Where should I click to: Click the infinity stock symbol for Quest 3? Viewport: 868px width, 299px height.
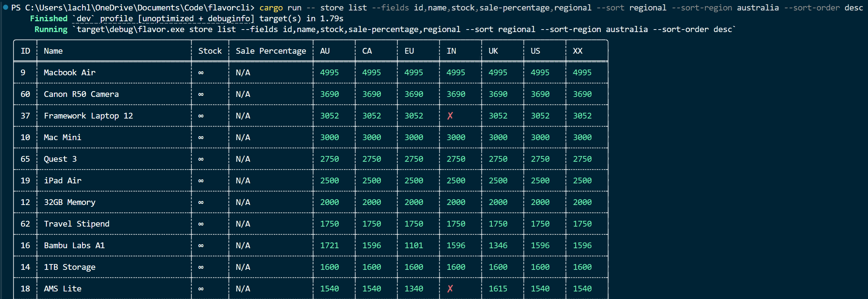pos(201,159)
